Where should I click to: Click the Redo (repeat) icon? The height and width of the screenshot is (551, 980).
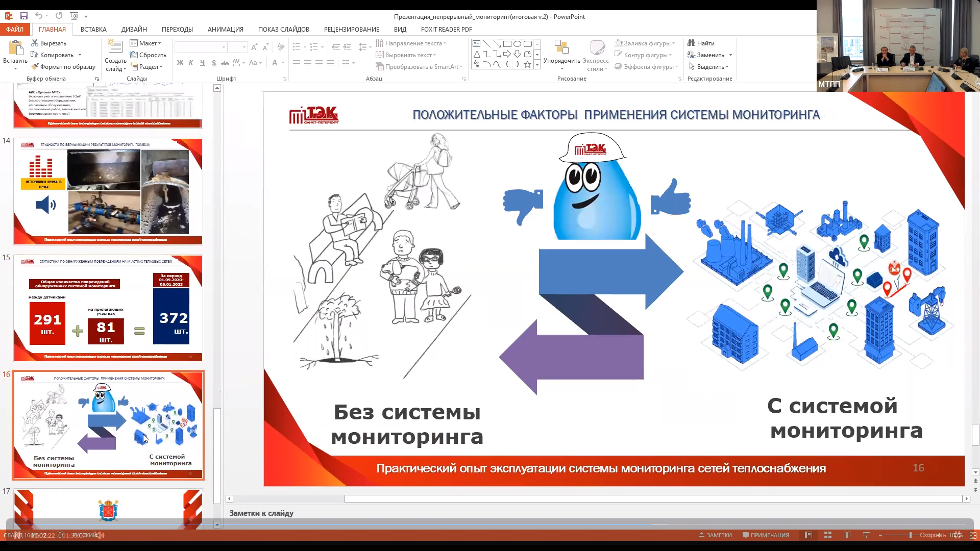(59, 16)
